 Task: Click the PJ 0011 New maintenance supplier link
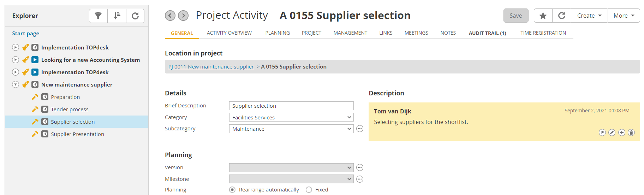click(x=211, y=67)
